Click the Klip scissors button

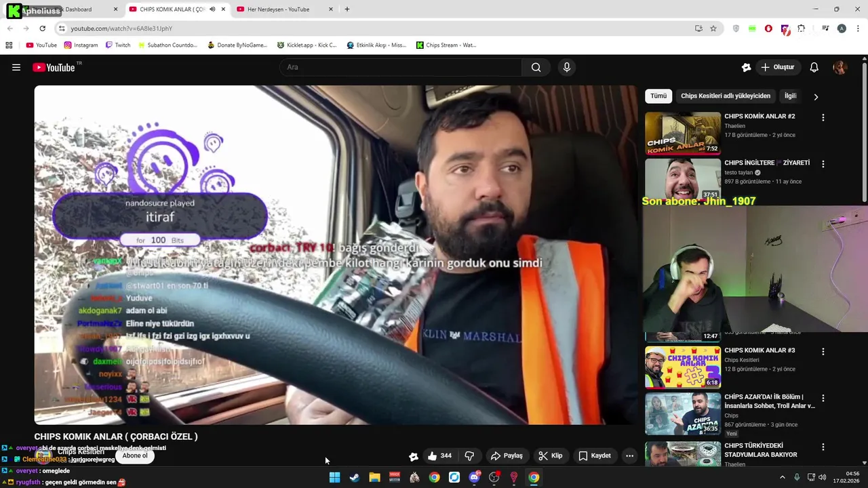click(x=550, y=455)
